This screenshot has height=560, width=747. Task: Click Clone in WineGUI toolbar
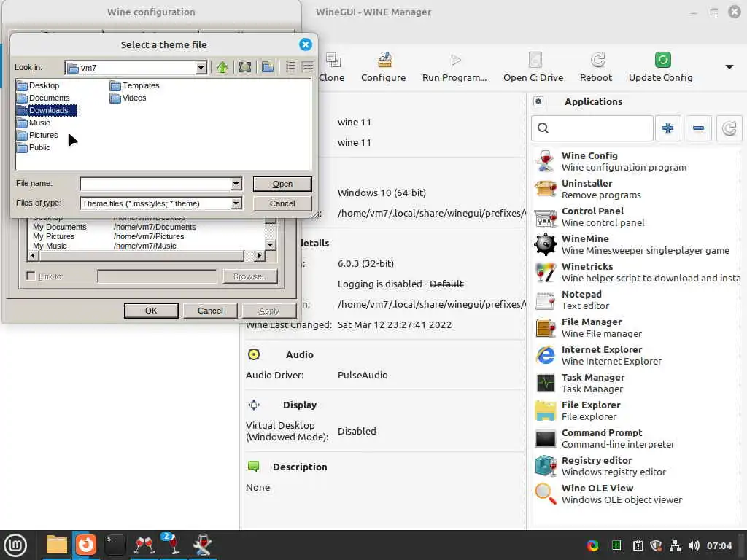tap(332, 67)
